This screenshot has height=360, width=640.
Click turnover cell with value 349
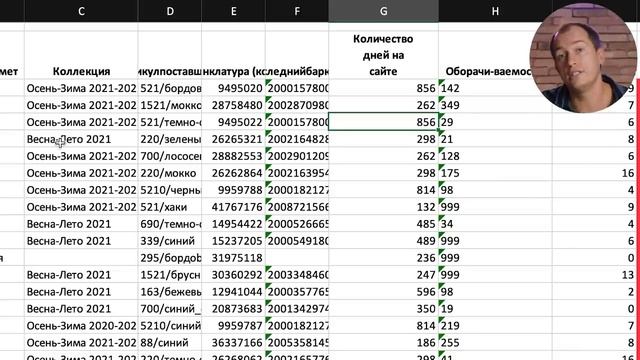point(495,105)
